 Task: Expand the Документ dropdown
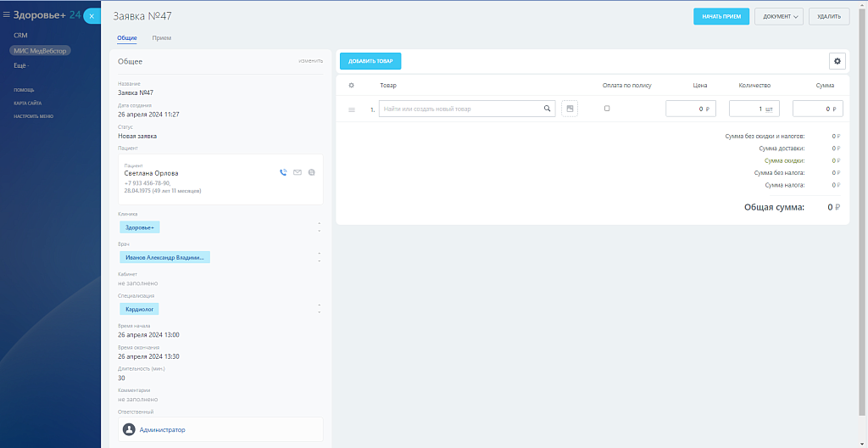point(778,16)
